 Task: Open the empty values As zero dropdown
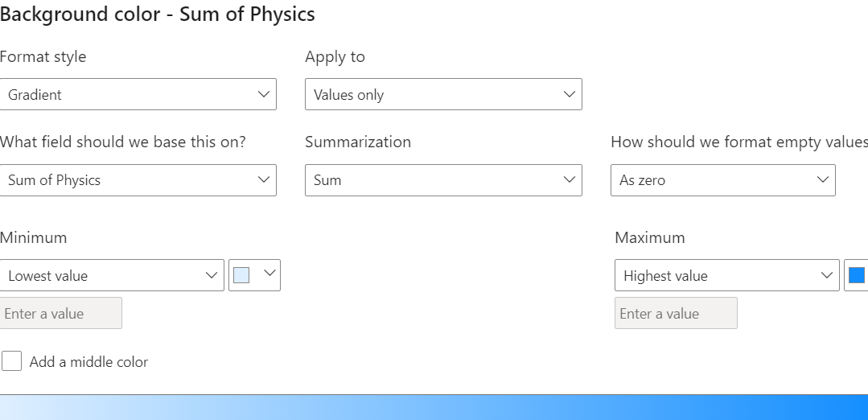[x=722, y=180]
